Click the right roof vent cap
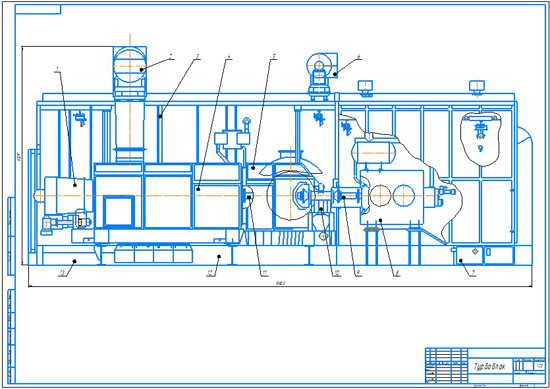This screenshot has height=389, width=550. [477, 87]
